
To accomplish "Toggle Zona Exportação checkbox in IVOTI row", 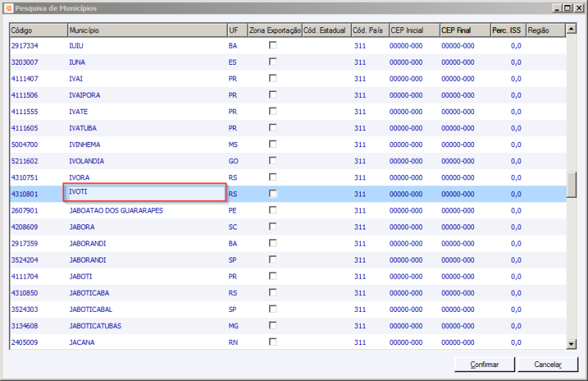I will pos(273,193).
